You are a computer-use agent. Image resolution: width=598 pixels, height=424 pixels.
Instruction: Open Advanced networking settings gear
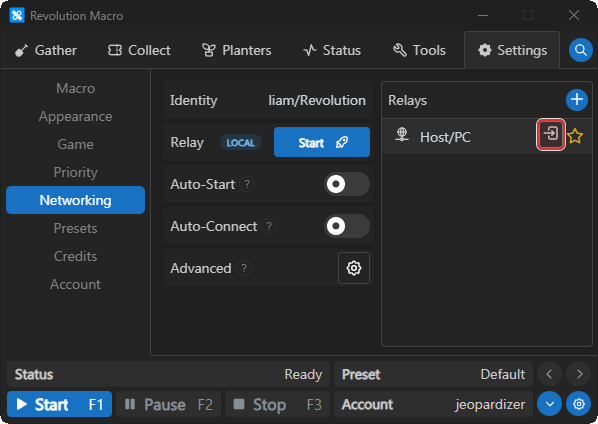tap(354, 268)
